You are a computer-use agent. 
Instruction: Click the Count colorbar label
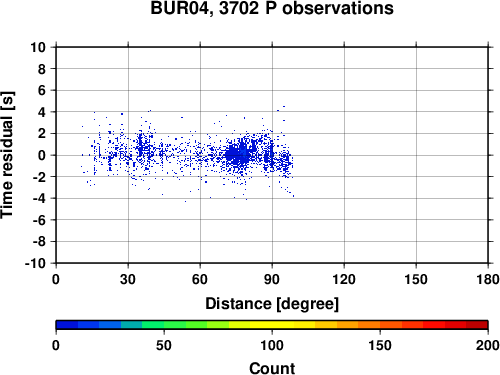point(272,368)
